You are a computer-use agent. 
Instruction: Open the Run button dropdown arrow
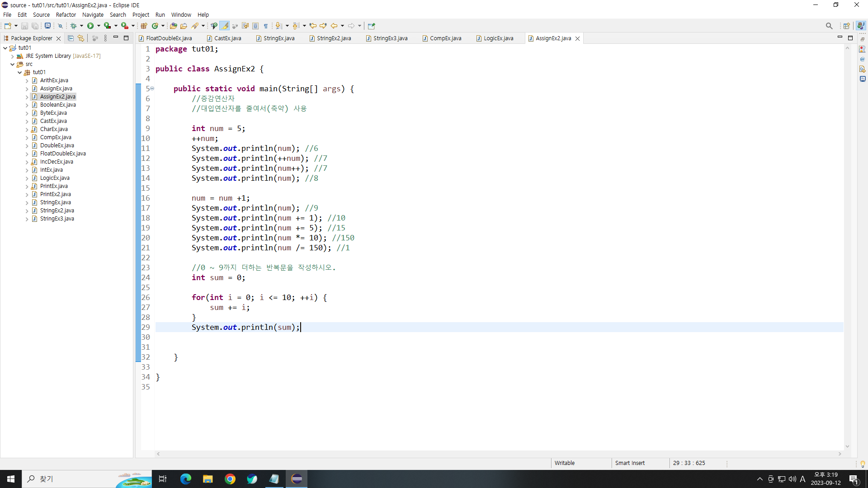(99, 26)
